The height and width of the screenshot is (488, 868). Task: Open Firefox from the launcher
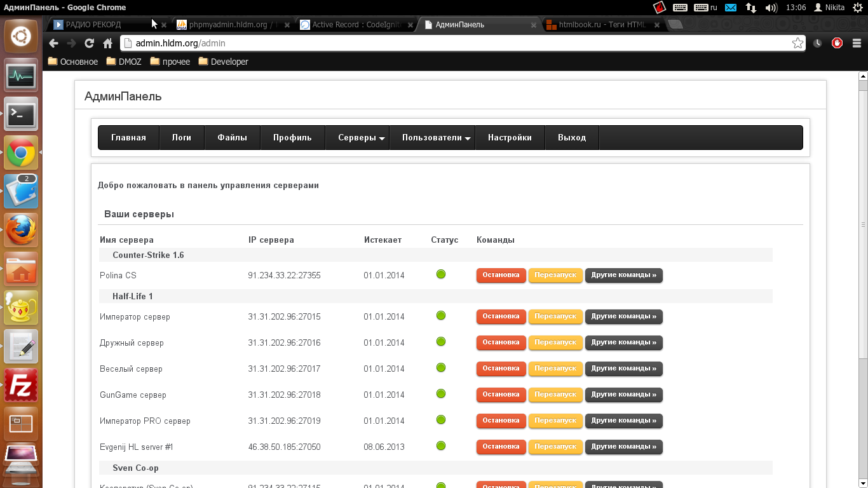[21, 229]
